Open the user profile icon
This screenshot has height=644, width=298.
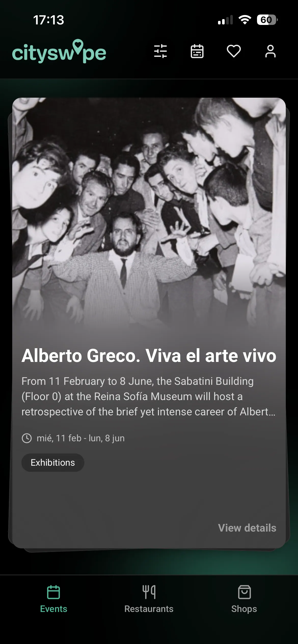[270, 51]
